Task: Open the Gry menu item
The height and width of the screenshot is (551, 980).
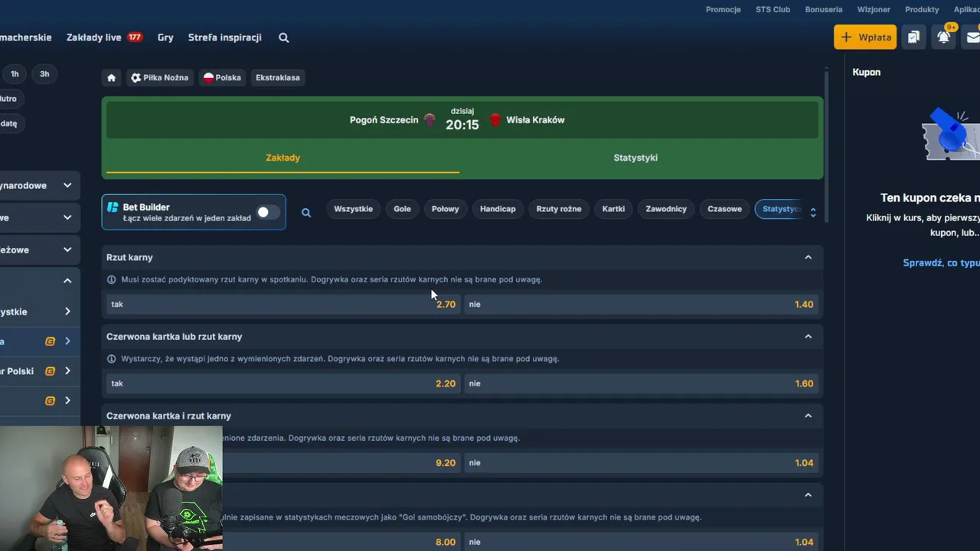Action: click(x=165, y=37)
